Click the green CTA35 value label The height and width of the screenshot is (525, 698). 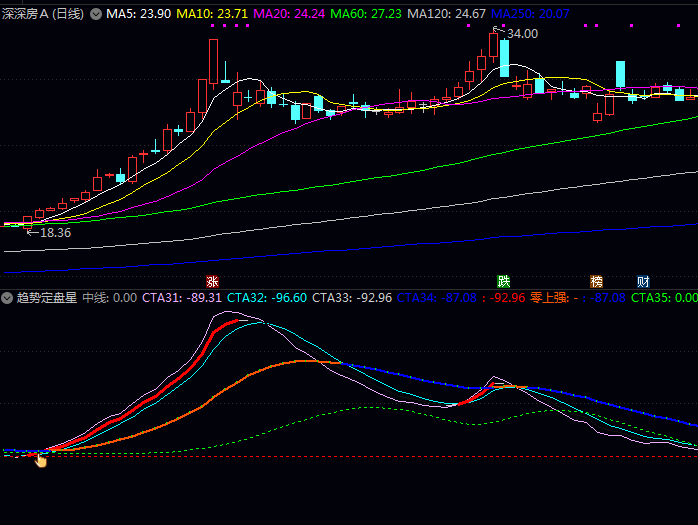click(x=664, y=298)
